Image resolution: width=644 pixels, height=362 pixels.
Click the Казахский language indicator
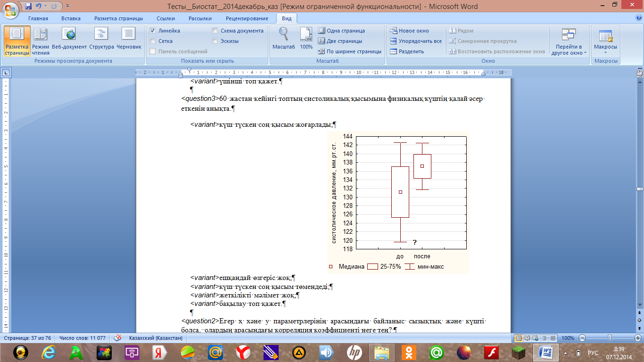pos(155,338)
